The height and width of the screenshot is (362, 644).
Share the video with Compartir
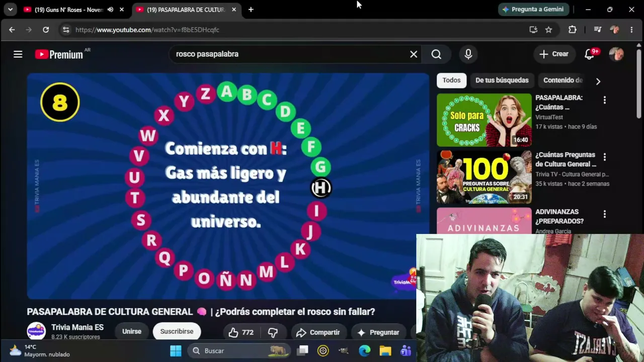coord(318,332)
